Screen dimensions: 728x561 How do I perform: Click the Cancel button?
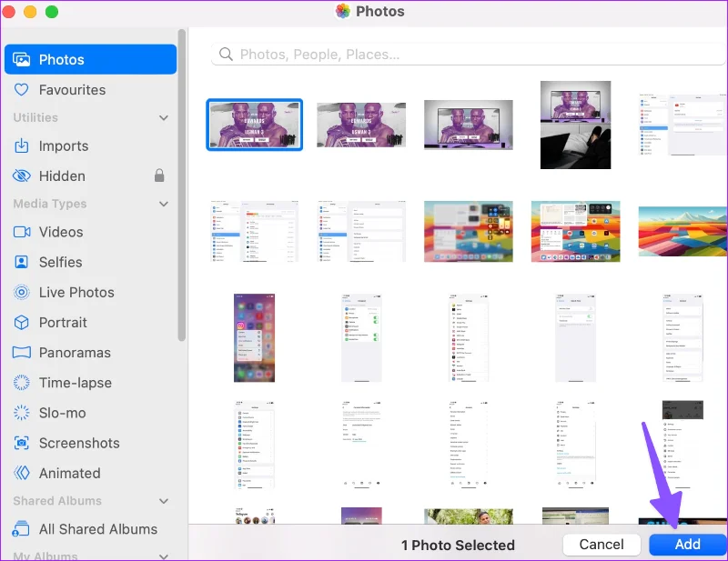pos(602,545)
